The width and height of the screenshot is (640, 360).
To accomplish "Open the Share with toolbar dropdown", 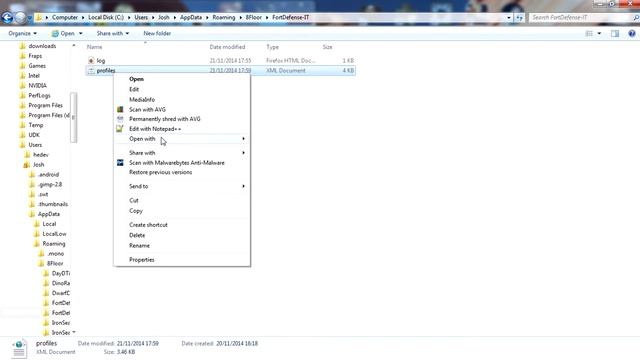I will coord(113,33).
